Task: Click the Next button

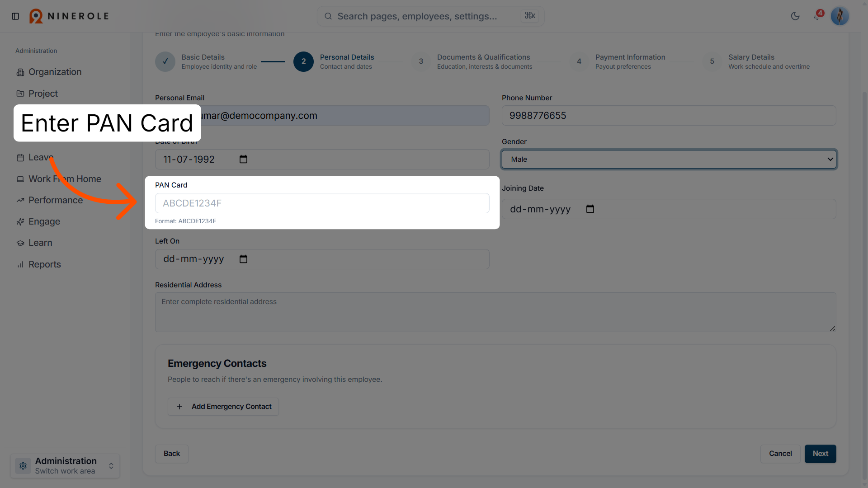Action: [x=821, y=454]
